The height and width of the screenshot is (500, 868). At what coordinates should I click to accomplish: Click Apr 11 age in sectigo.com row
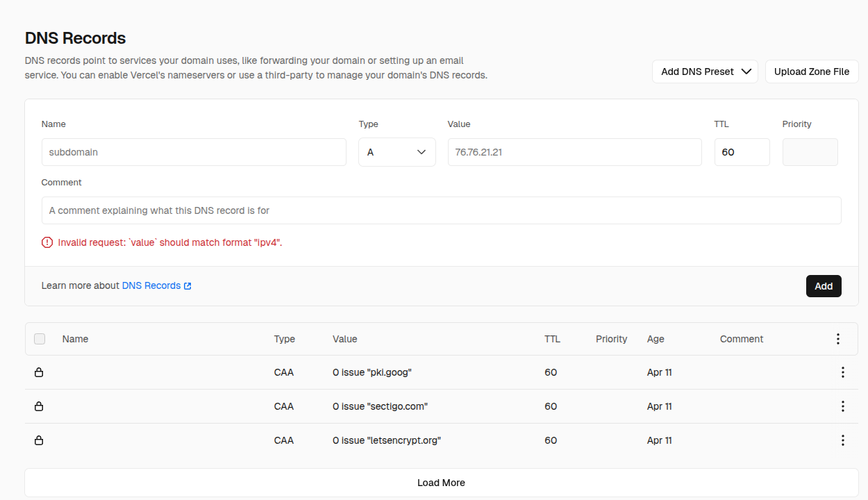660,406
